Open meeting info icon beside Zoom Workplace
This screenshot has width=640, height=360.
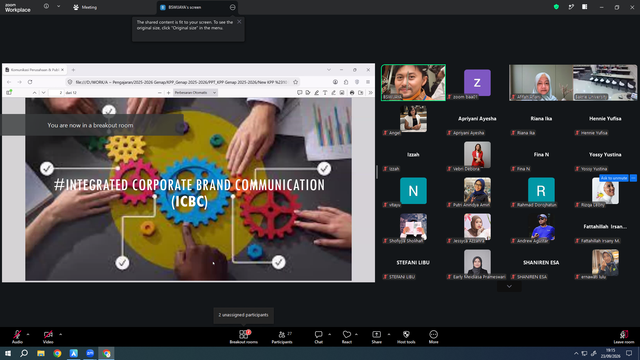pos(46,6)
